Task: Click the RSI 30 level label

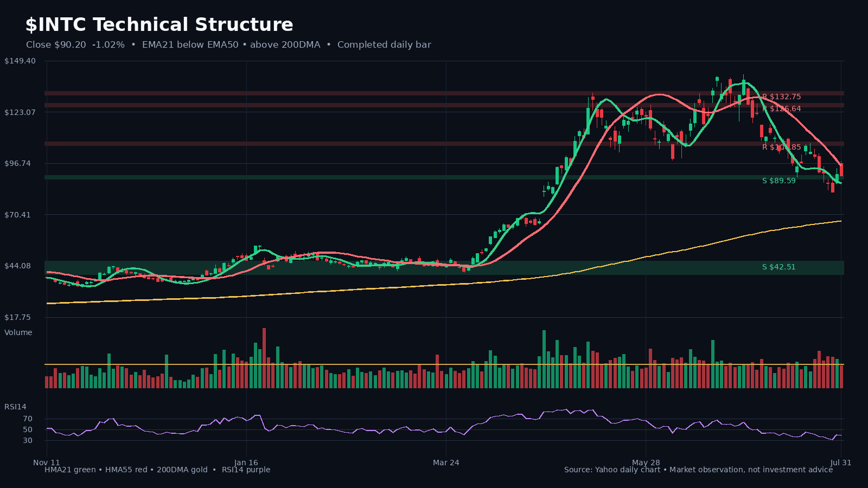Action: 28,440
